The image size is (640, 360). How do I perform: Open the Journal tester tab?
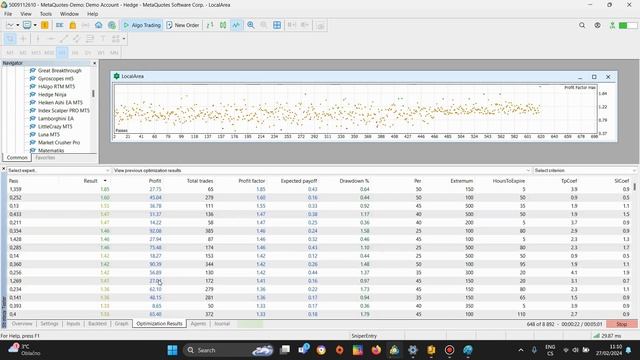point(222,324)
